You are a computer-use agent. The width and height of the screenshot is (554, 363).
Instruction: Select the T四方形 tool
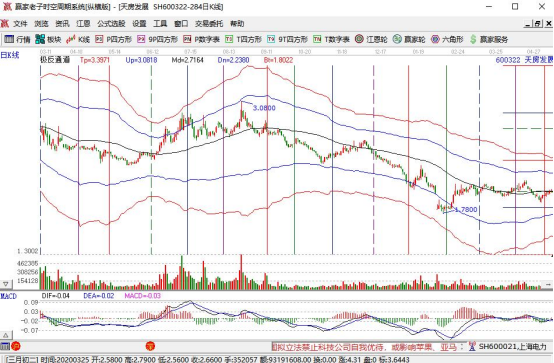tap(243, 39)
